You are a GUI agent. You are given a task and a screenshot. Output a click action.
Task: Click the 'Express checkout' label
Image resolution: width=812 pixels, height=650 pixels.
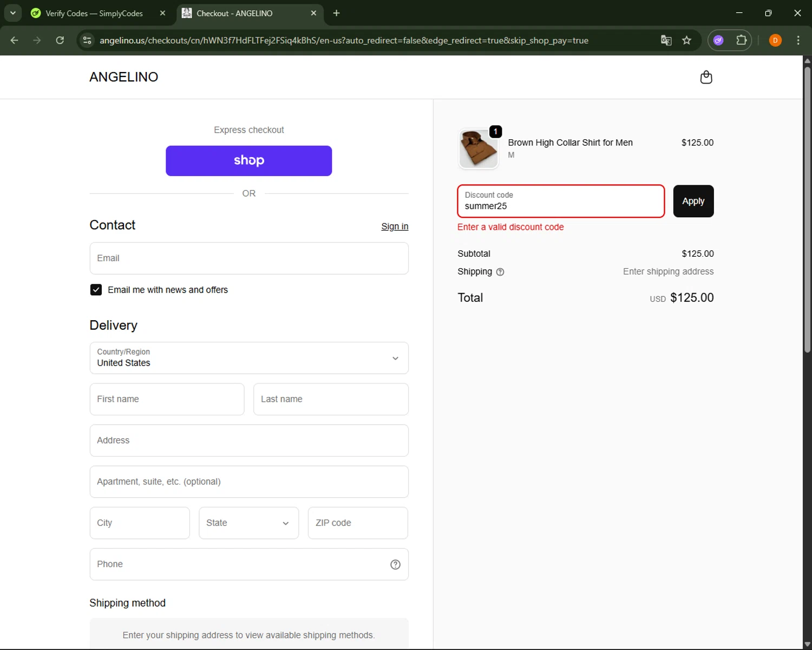tap(249, 130)
